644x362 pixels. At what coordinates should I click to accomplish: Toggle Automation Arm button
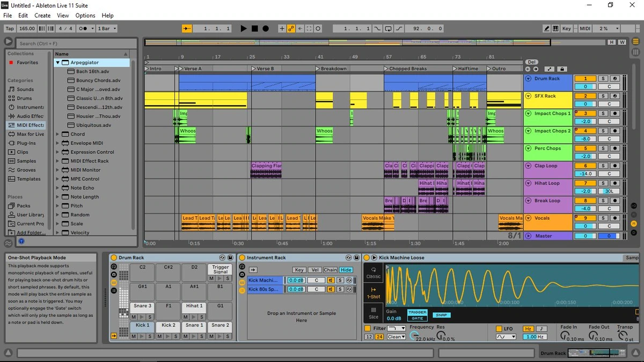click(291, 28)
